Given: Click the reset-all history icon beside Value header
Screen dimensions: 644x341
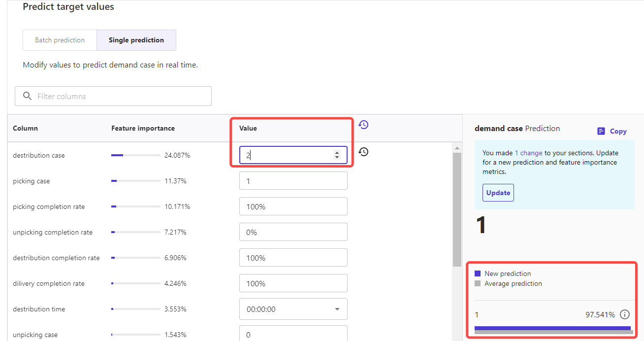Looking at the screenshot, I should 363,125.
